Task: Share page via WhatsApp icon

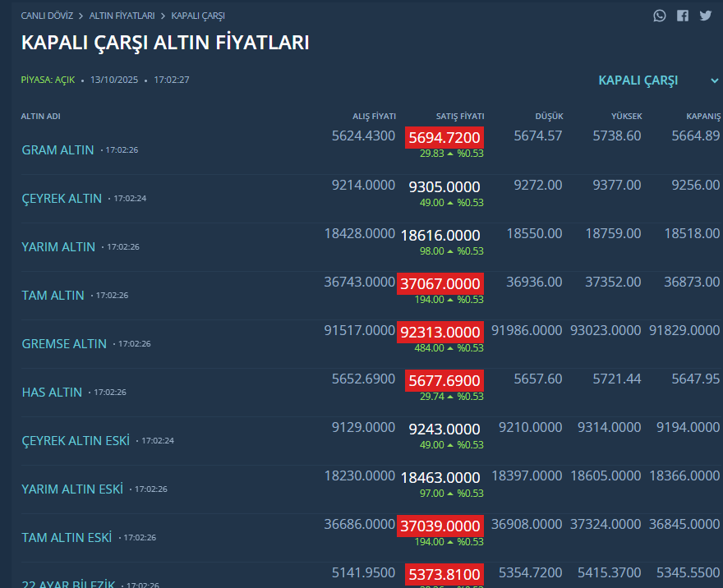Action: 660,16
